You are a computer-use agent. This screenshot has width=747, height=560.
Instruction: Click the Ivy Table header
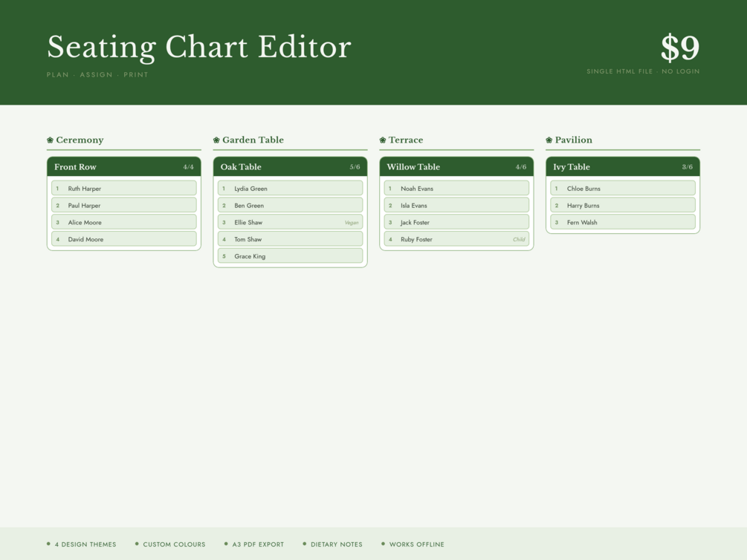(623, 166)
